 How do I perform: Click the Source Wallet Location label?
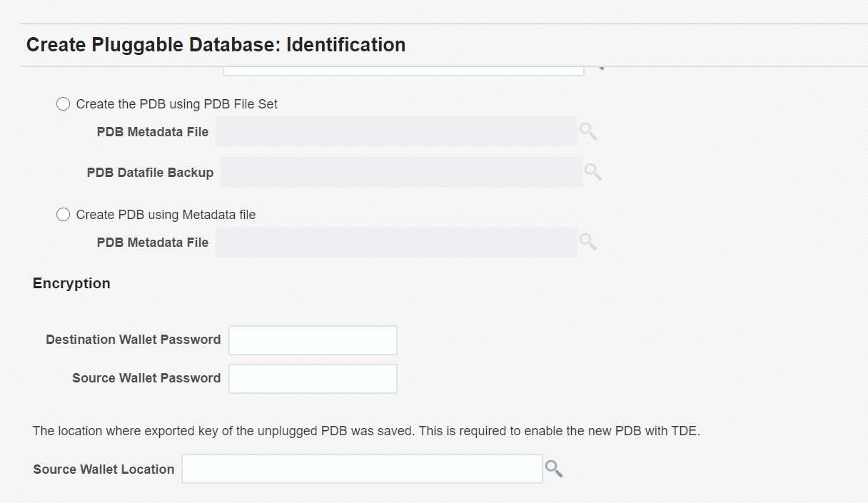coord(104,469)
